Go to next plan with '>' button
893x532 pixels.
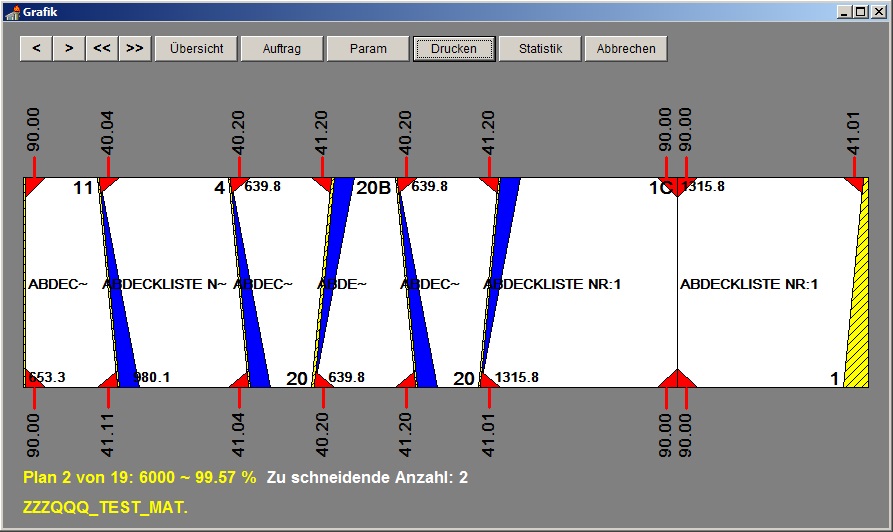68,49
